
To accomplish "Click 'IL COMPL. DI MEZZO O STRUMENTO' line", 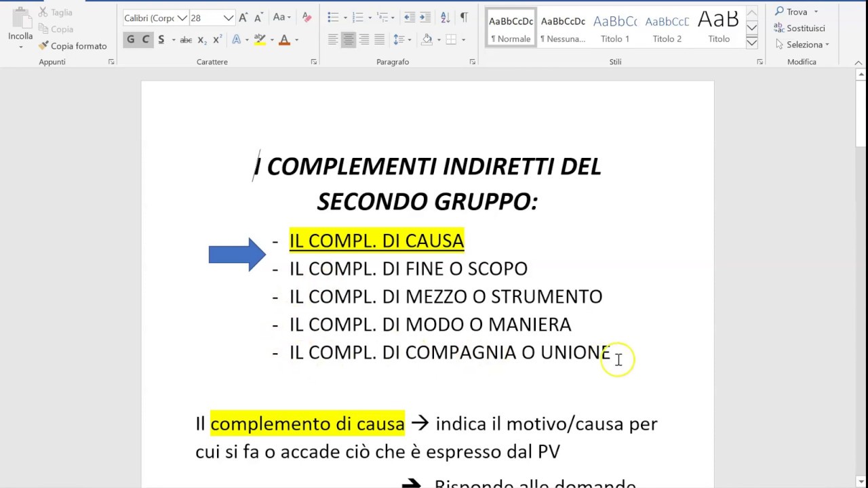I will coord(446,296).
